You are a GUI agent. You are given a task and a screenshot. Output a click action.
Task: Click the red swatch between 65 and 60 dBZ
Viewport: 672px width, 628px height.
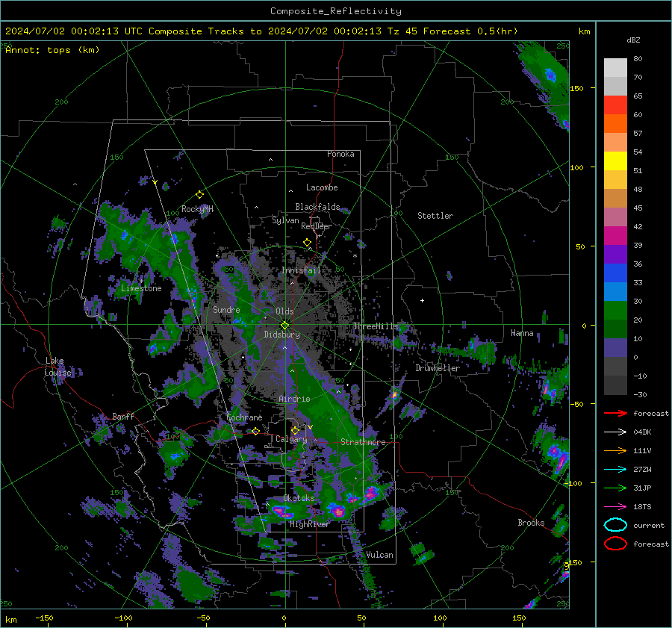pyautogui.click(x=615, y=105)
